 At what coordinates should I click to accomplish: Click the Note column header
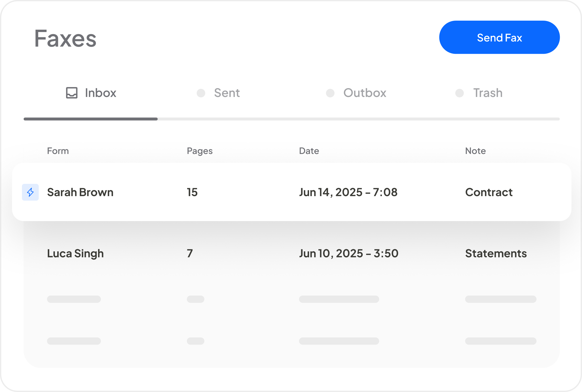[x=475, y=151]
